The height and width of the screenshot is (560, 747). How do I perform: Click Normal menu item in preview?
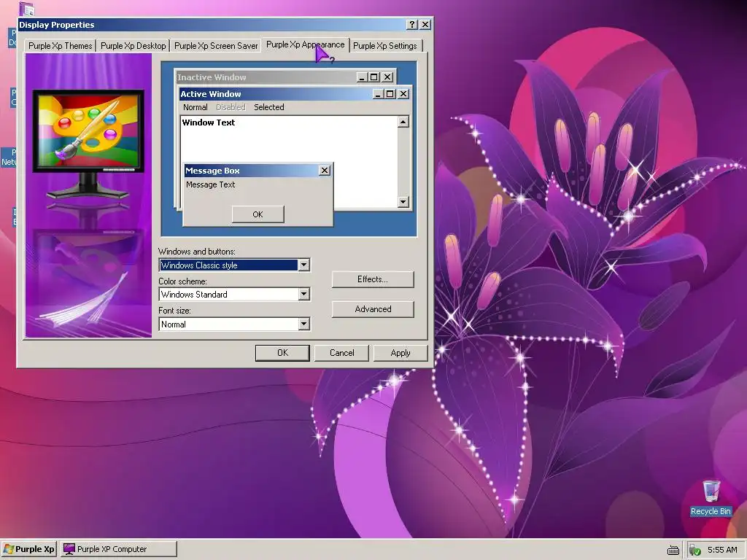[x=196, y=107]
